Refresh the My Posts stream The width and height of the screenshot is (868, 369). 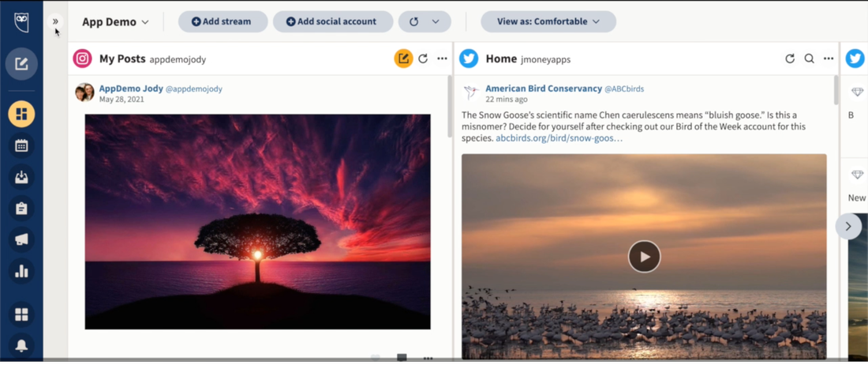coord(423,58)
